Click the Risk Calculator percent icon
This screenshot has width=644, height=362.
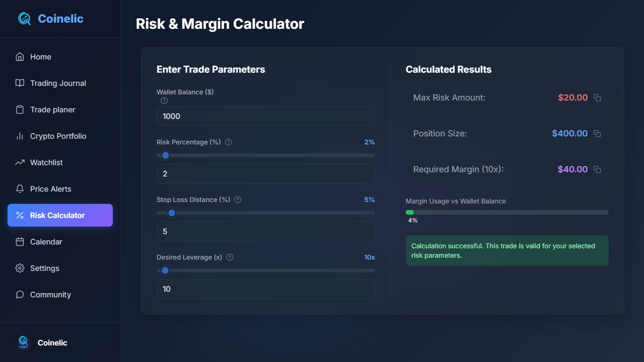(x=19, y=215)
